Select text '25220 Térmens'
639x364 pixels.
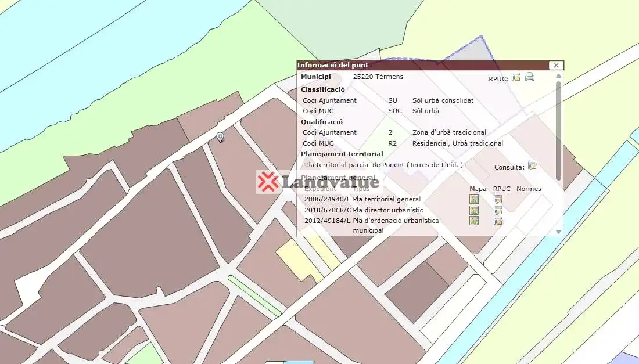coord(378,77)
